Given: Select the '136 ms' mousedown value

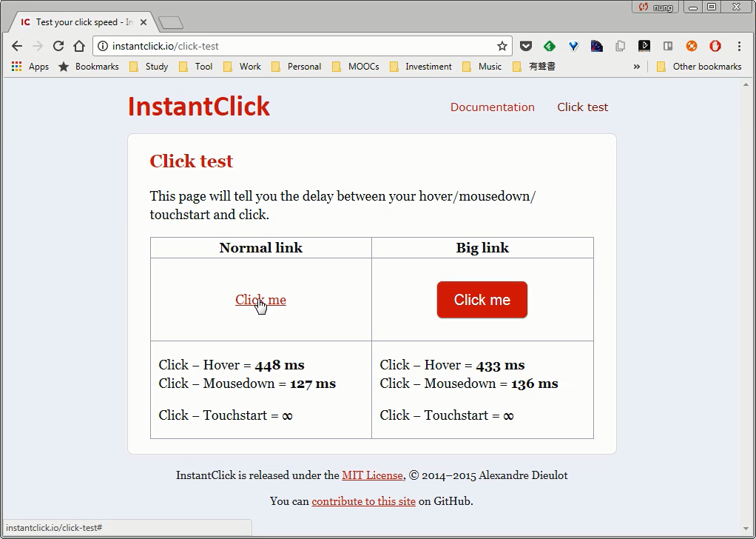Looking at the screenshot, I should pyautogui.click(x=535, y=384).
